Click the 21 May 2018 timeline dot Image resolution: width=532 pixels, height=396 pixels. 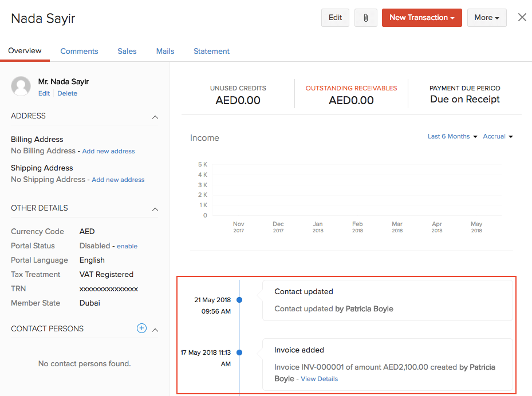(239, 300)
